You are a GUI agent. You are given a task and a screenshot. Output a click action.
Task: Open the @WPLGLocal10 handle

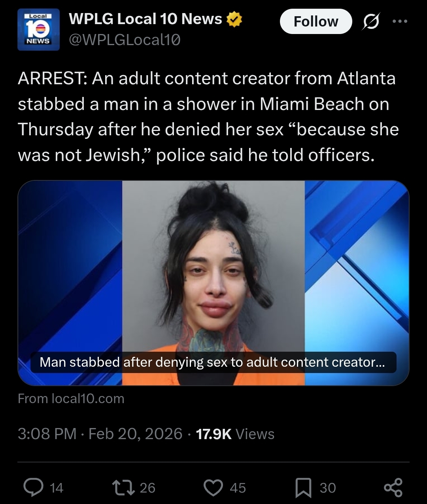(x=125, y=40)
